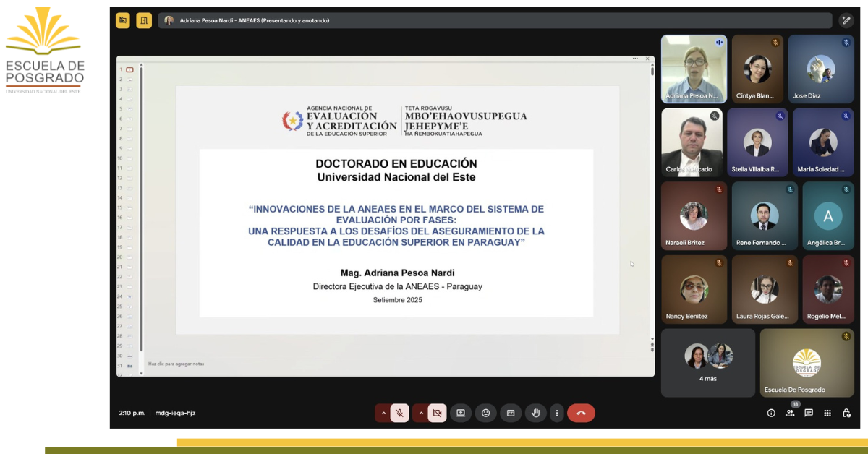Open meeting details info icon
The width and height of the screenshot is (868, 454).
(x=771, y=413)
